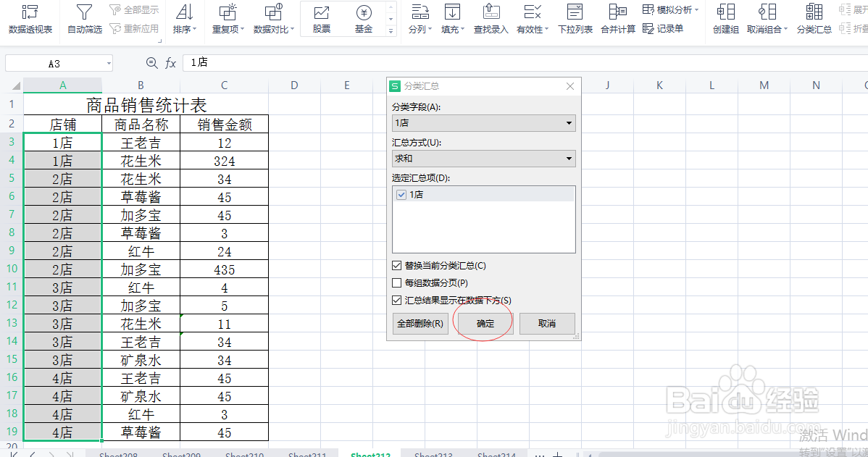
Task: Switch to Sheet213 tab
Action: 433,454
